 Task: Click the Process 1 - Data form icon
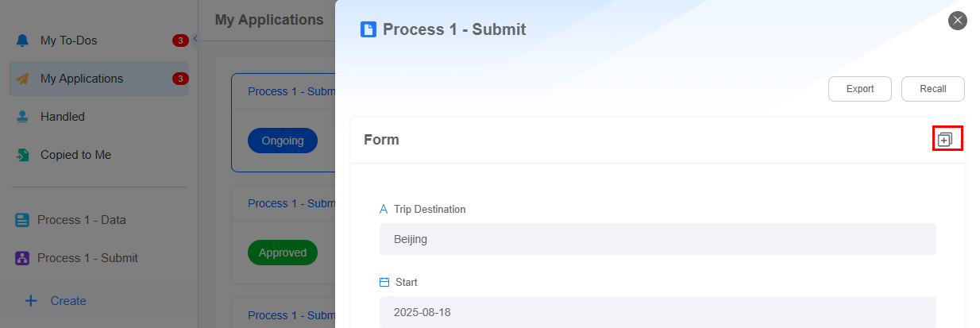tap(22, 220)
